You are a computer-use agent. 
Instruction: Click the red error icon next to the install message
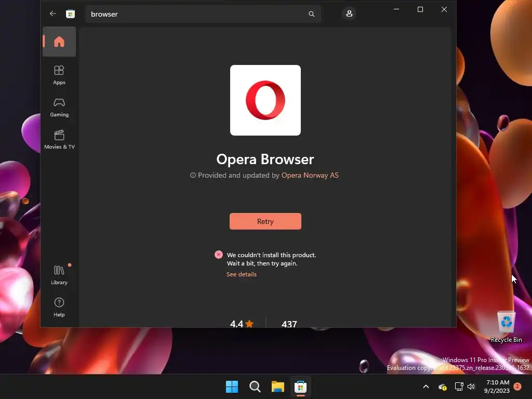tap(219, 255)
